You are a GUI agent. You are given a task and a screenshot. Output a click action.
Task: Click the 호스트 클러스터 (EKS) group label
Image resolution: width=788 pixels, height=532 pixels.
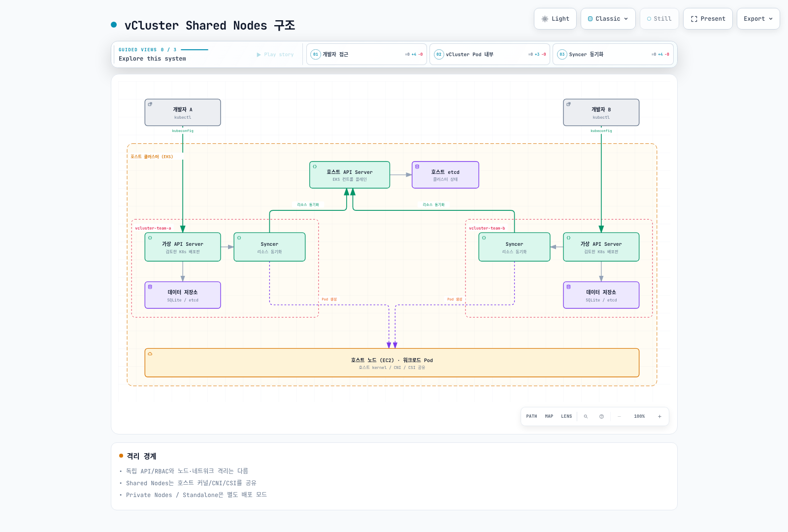(152, 157)
